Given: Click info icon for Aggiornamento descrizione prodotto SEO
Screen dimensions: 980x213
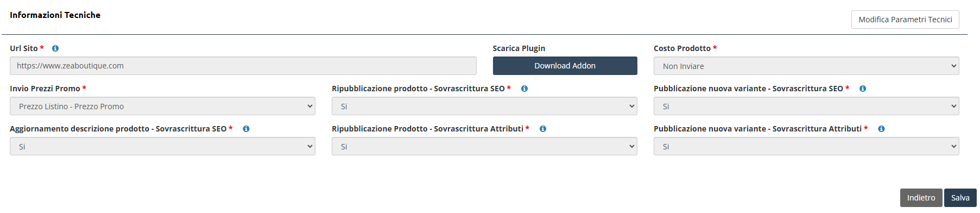Looking at the screenshot, I should tap(246, 129).
